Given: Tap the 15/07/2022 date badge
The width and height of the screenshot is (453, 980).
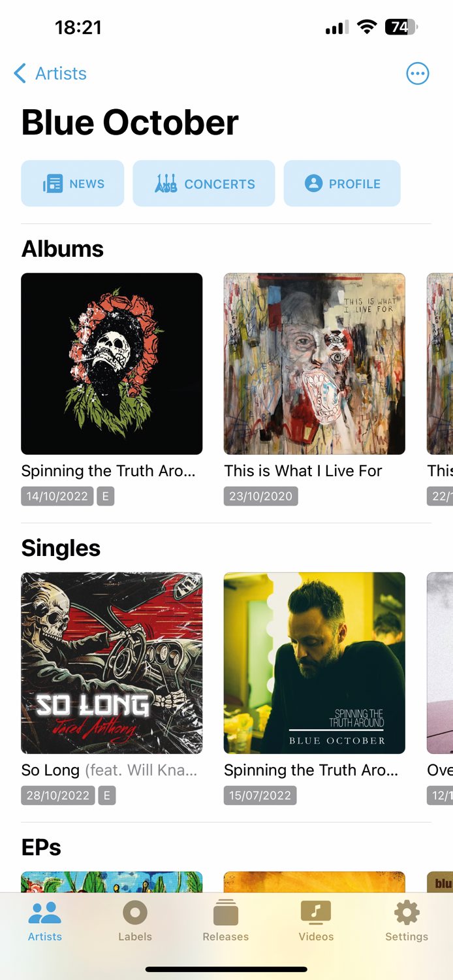Looking at the screenshot, I should click(x=260, y=795).
